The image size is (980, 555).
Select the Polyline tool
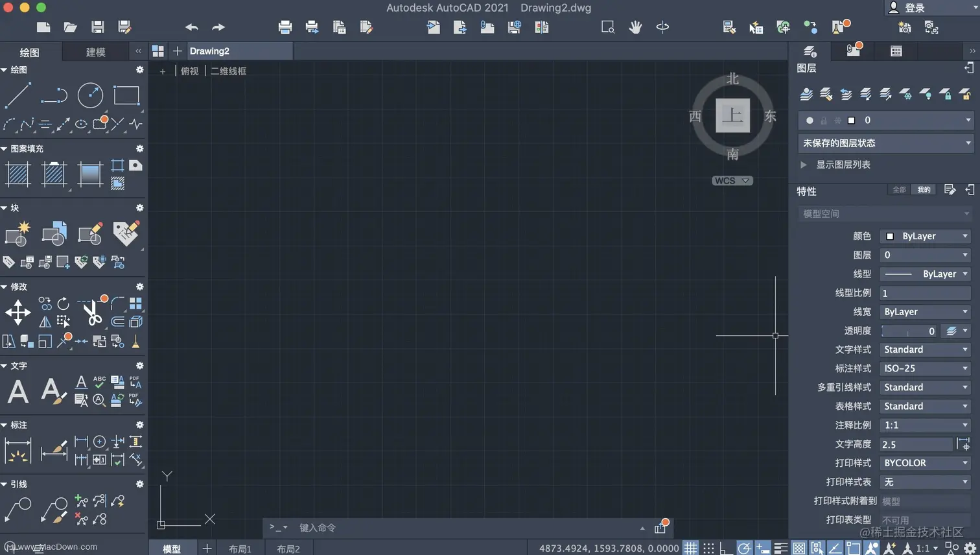(x=54, y=95)
